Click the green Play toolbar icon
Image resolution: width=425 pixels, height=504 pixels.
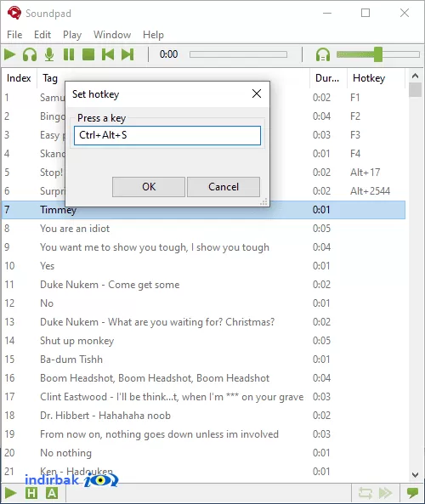click(9, 54)
